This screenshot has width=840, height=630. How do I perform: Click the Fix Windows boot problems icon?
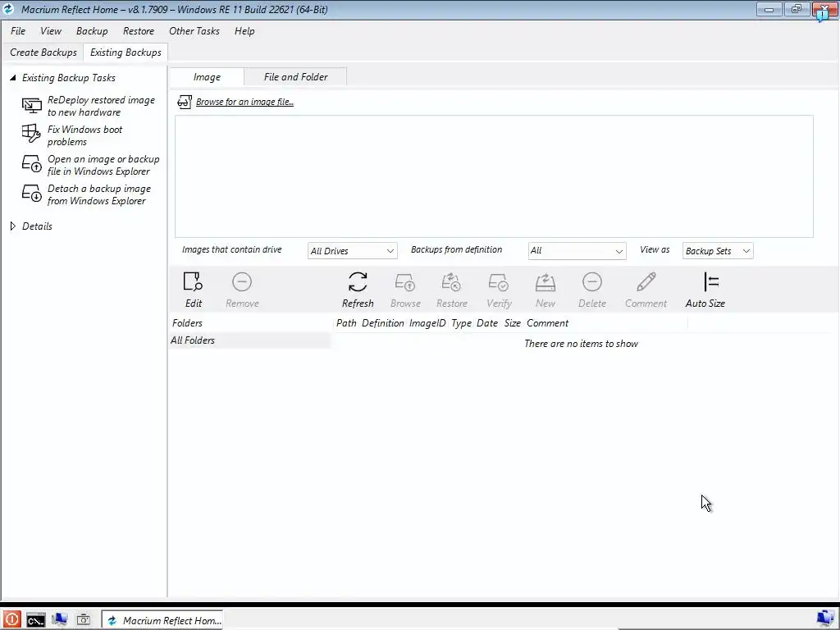point(31,134)
